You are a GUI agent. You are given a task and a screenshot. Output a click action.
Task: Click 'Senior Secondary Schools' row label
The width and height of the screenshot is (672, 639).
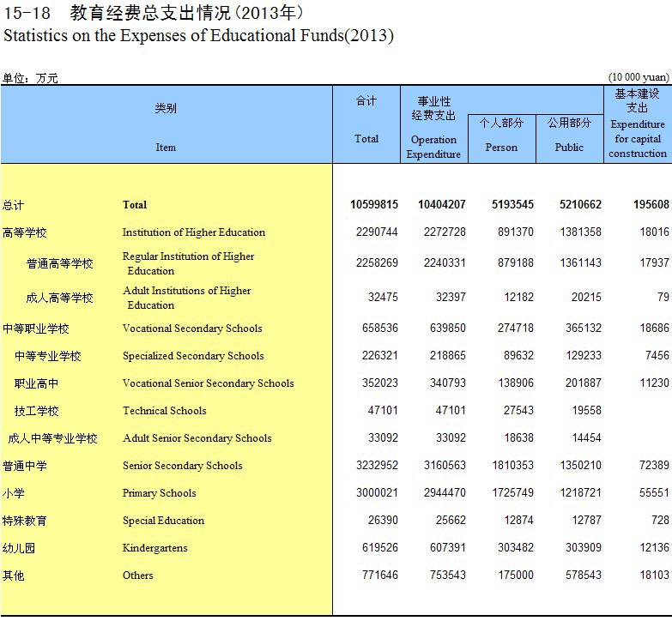(183, 465)
